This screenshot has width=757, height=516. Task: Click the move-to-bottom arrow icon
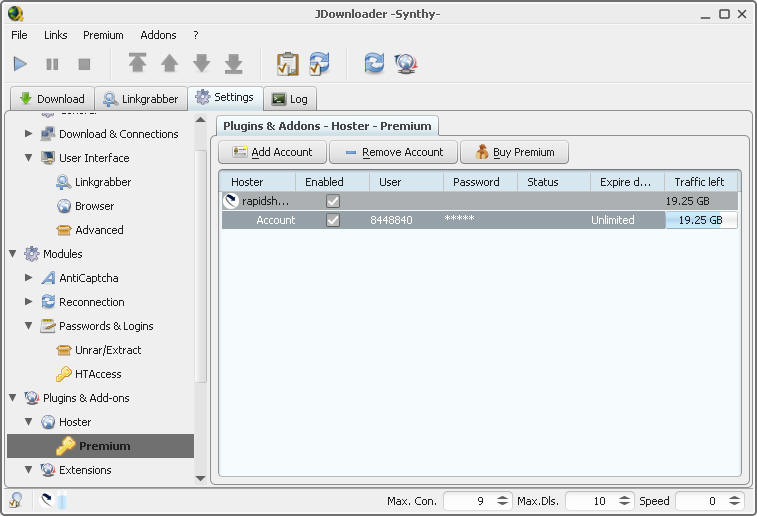click(234, 64)
